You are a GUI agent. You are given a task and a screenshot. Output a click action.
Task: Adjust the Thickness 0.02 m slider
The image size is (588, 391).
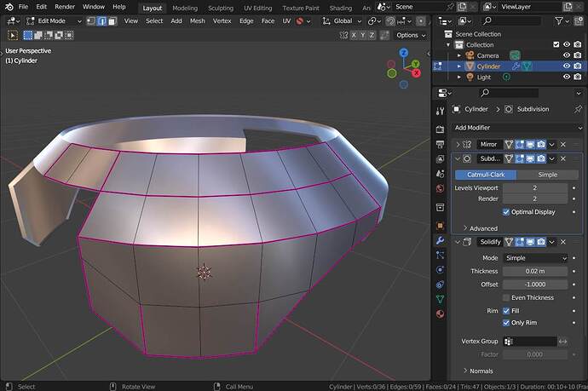[x=535, y=271]
